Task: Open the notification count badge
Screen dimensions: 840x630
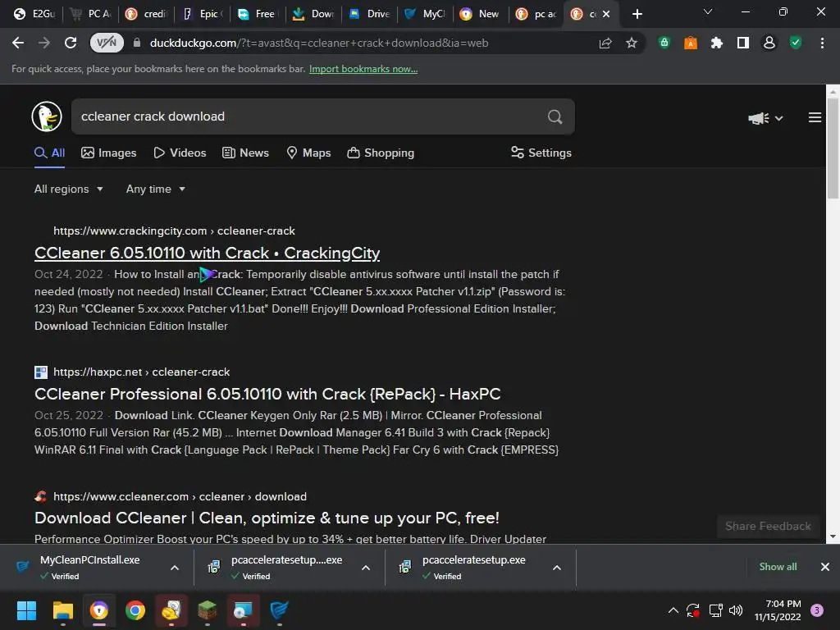Action: coord(816,610)
